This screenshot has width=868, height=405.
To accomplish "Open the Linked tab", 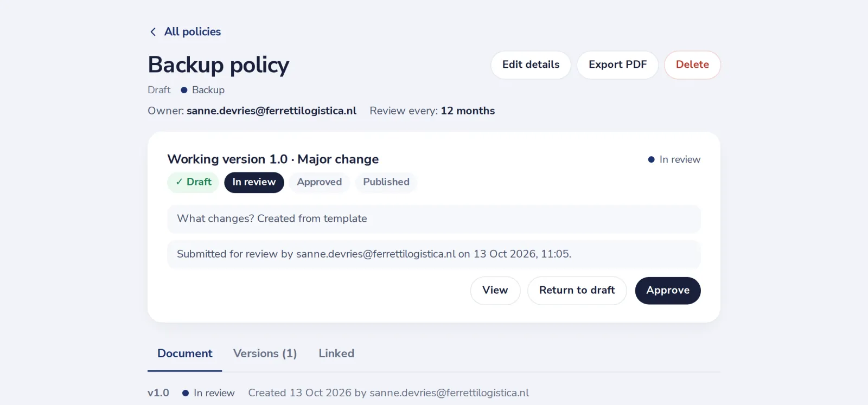I will point(336,354).
